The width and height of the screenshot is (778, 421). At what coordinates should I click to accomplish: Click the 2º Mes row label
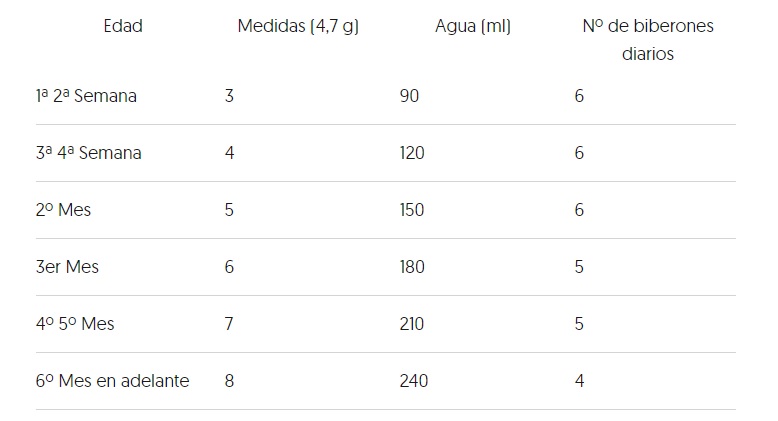point(64,210)
